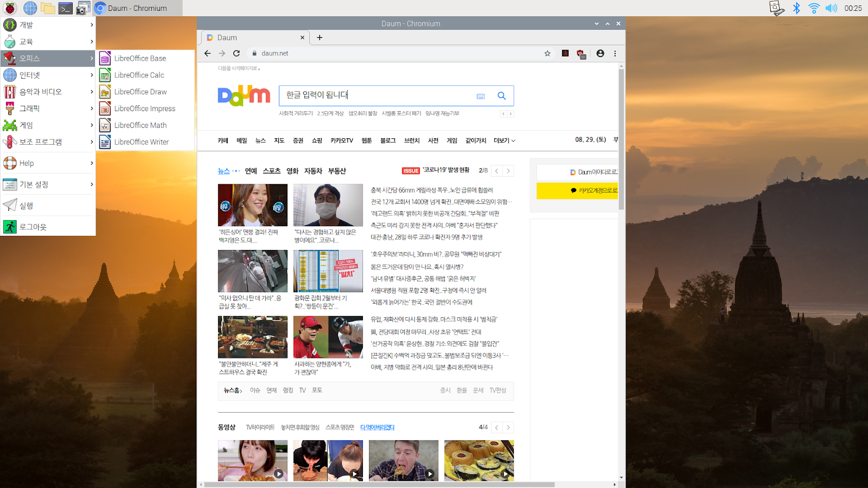This screenshot has width=868, height=488.
Task: Click the vertical scrollbar of the Daum page
Action: [621, 139]
